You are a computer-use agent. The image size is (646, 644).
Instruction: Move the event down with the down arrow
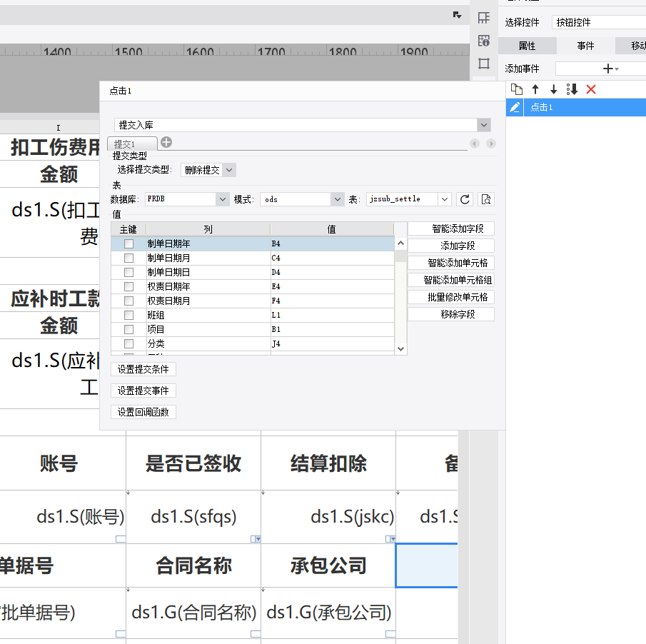(554, 89)
